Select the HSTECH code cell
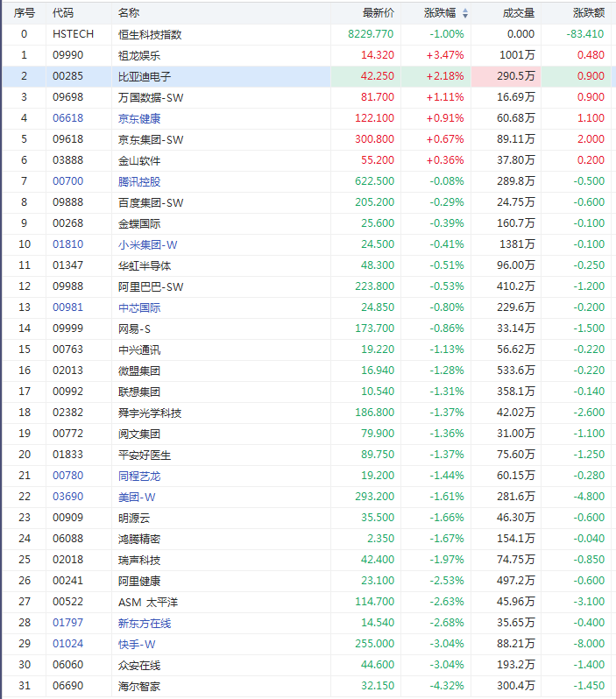 point(73,34)
